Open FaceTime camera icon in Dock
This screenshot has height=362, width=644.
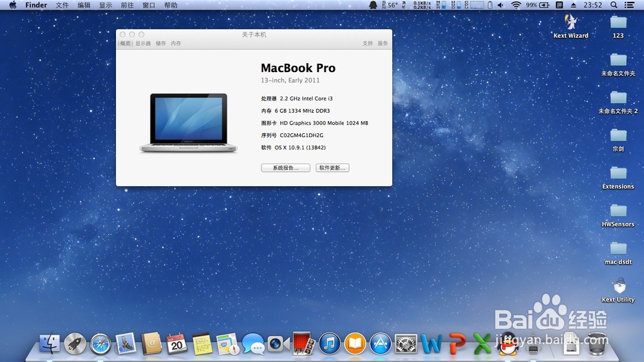point(278,344)
